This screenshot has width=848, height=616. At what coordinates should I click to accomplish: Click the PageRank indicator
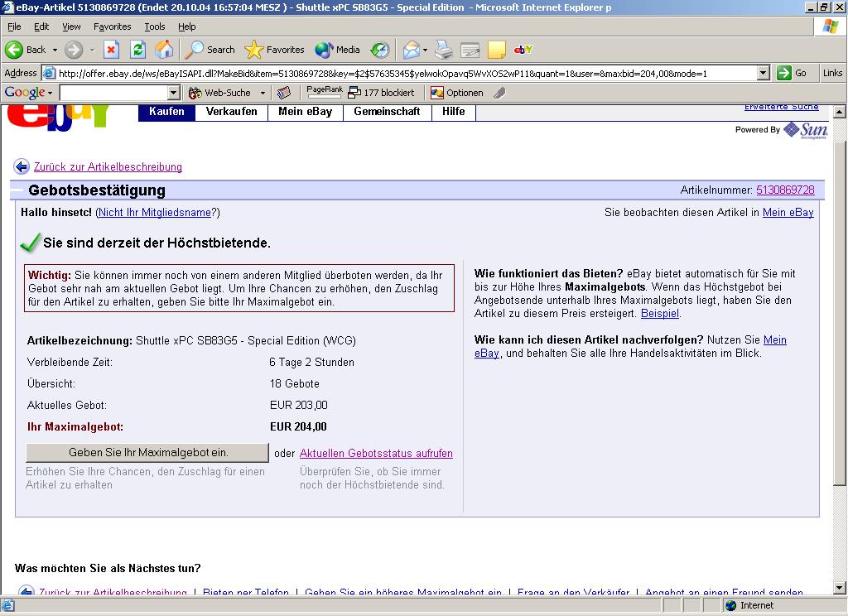coord(325,92)
